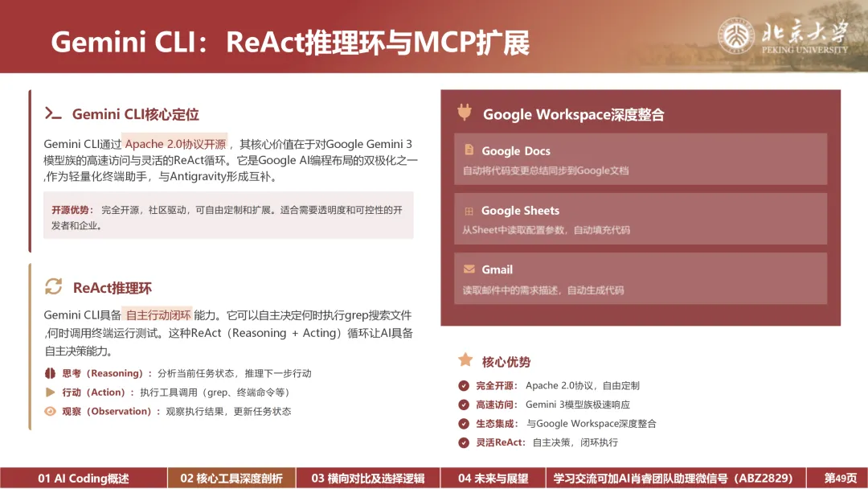Switch to the 04 未来与展望 tab
The width and height of the screenshot is (868, 489).
click(493, 478)
